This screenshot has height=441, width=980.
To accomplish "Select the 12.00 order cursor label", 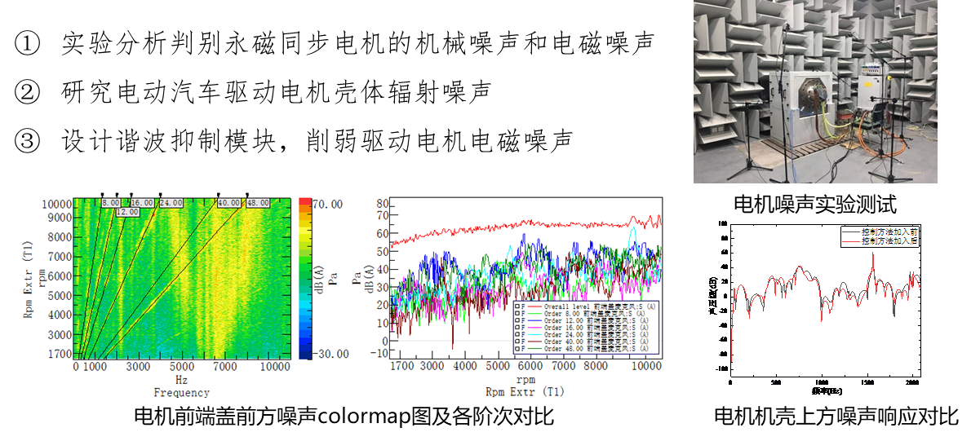I will pos(126,212).
